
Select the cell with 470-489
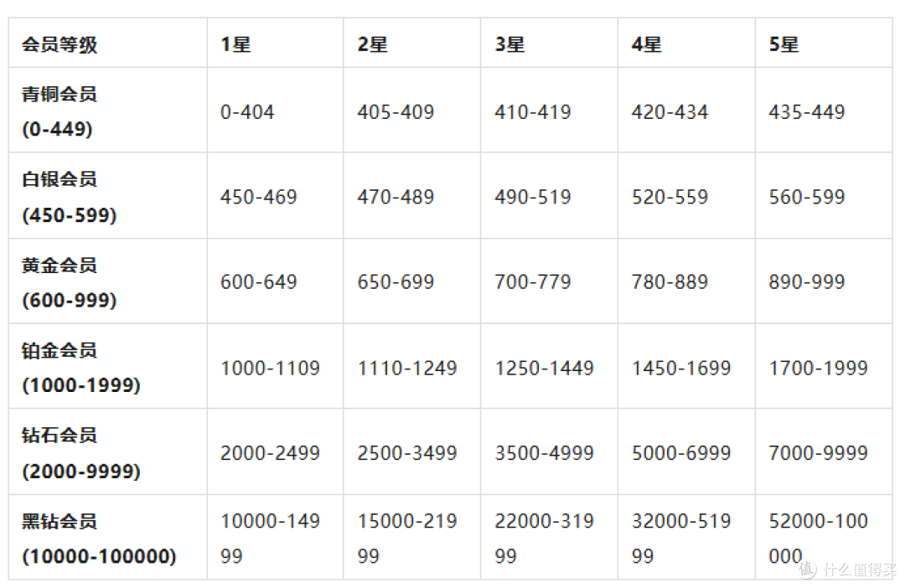(x=412, y=196)
